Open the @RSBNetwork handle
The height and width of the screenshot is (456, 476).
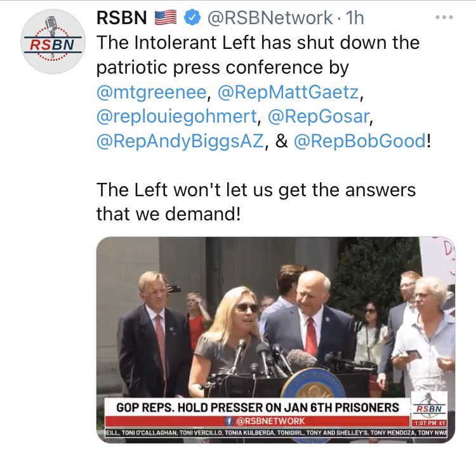[270, 18]
